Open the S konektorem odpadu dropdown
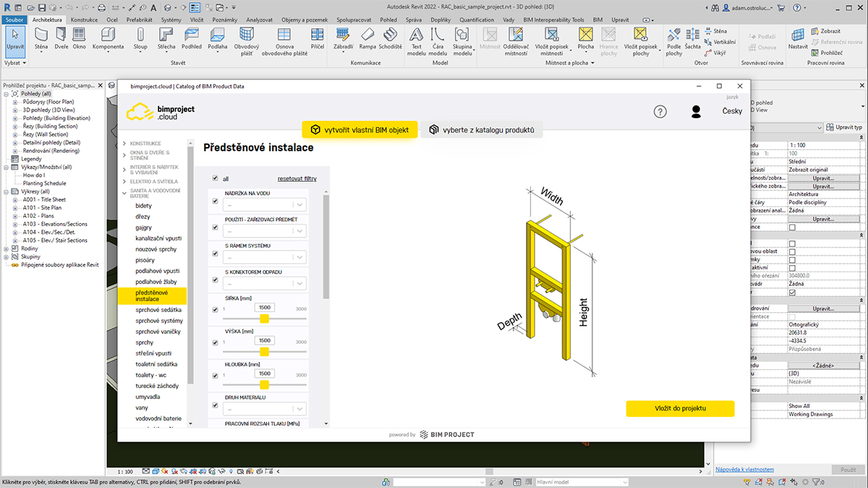The height and width of the screenshot is (488, 868). tap(265, 283)
